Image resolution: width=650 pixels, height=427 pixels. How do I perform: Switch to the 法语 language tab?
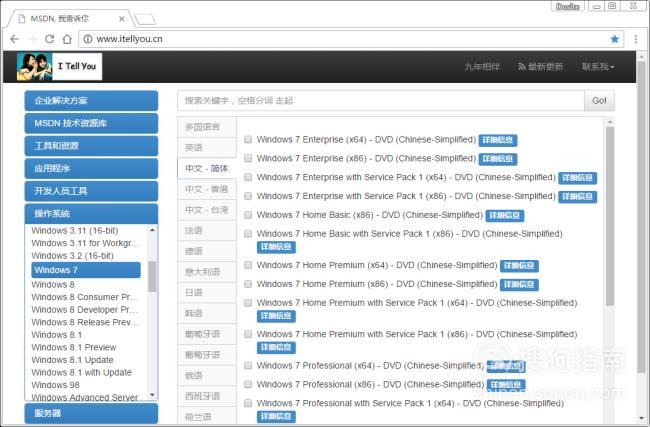pos(207,230)
